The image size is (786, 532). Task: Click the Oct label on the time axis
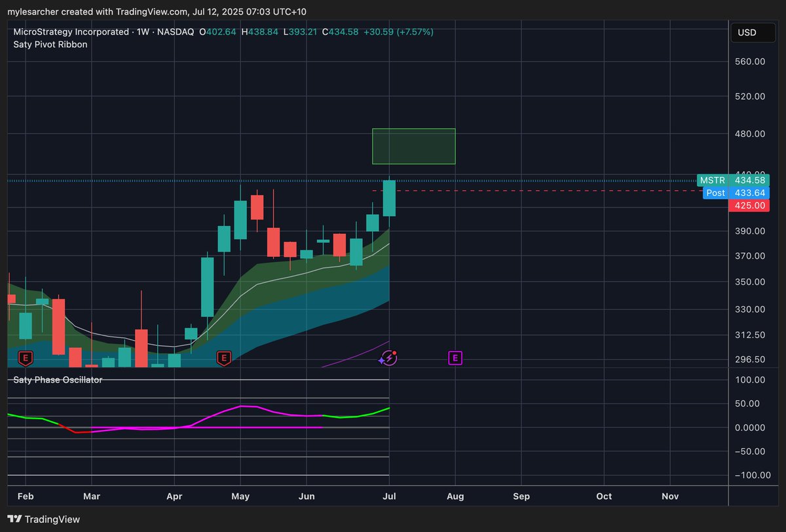pyautogui.click(x=605, y=497)
